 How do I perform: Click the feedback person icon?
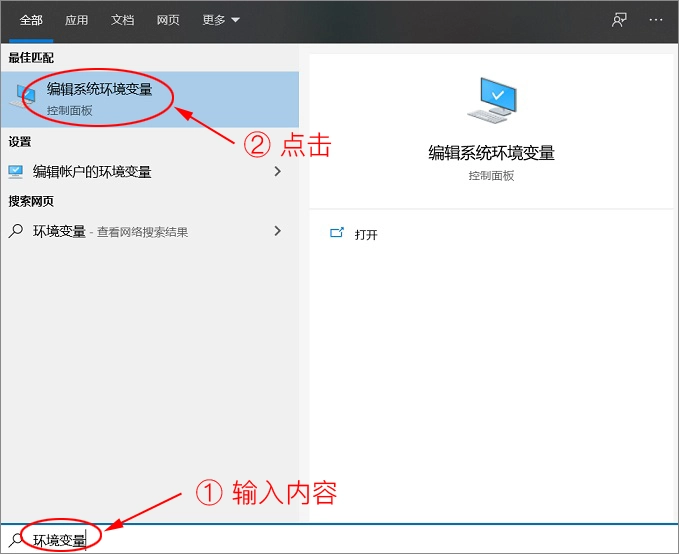pyautogui.click(x=619, y=20)
